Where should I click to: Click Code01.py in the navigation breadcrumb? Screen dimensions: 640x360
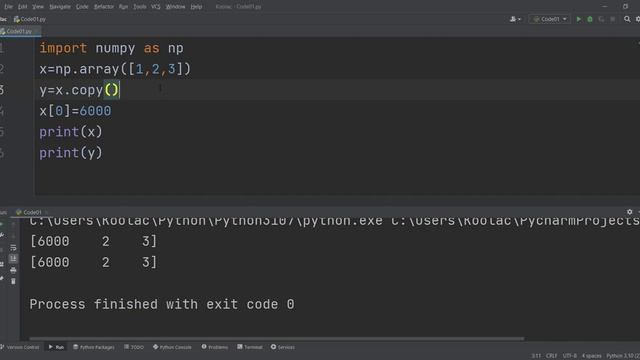29,19
